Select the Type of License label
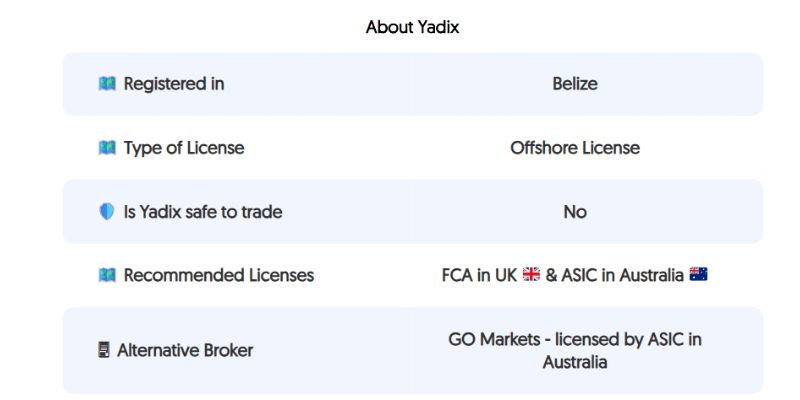The width and height of the screenshot is (800, 400). coord(183,148)
